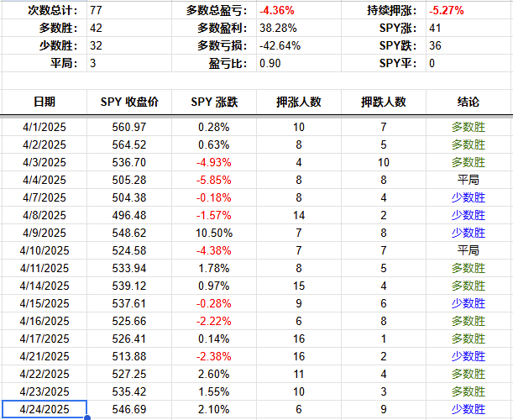The image size is (513, 420).
Task: Select the 多数总盈亏 value -4.36%
Action: [277, 11]
